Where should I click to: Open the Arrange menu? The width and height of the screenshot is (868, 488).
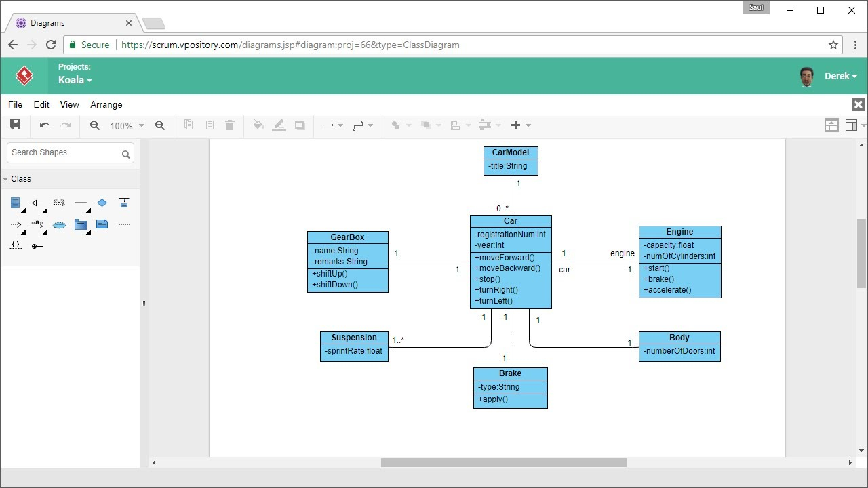[106, 104]
